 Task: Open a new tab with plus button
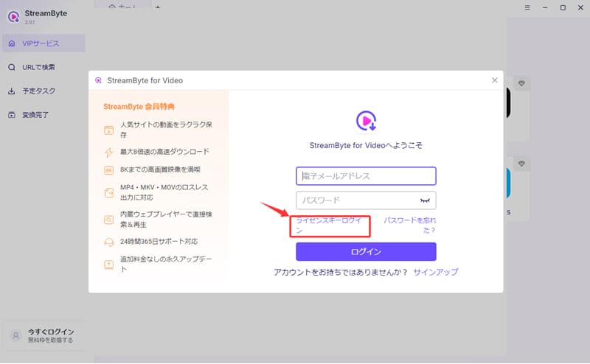click(x=158, y=7)
